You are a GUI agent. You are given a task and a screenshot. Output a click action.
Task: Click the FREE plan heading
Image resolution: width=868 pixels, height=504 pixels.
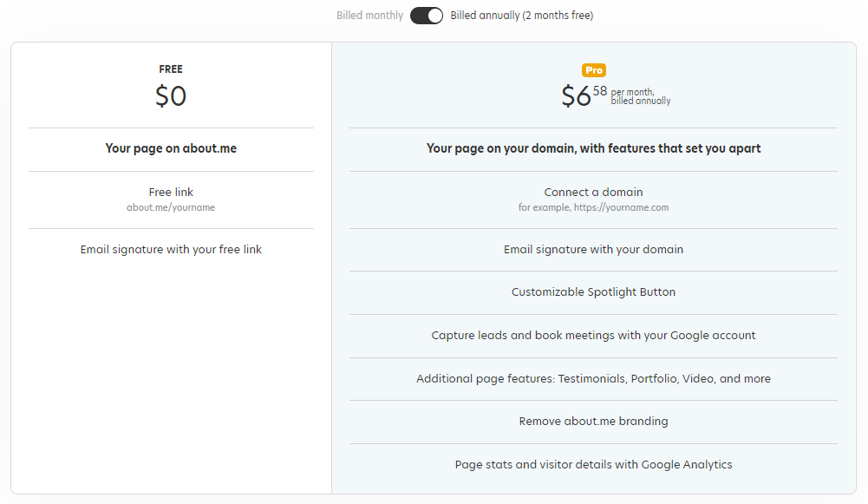pyautogui.click(x=171, y=69)
